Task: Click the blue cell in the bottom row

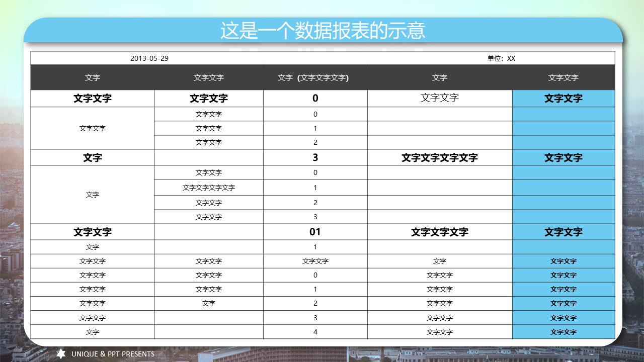Action: tap(563, 332)
